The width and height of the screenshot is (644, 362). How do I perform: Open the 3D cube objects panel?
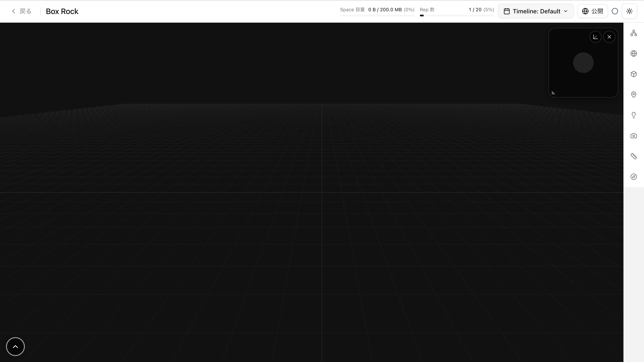[634, 74]
